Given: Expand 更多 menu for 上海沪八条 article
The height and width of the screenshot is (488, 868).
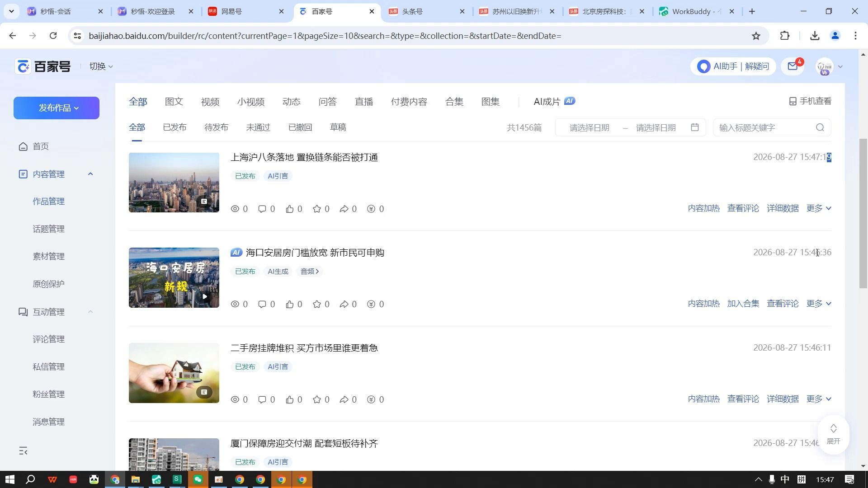Looking at the screenshot, I should [x=819, y=208].
